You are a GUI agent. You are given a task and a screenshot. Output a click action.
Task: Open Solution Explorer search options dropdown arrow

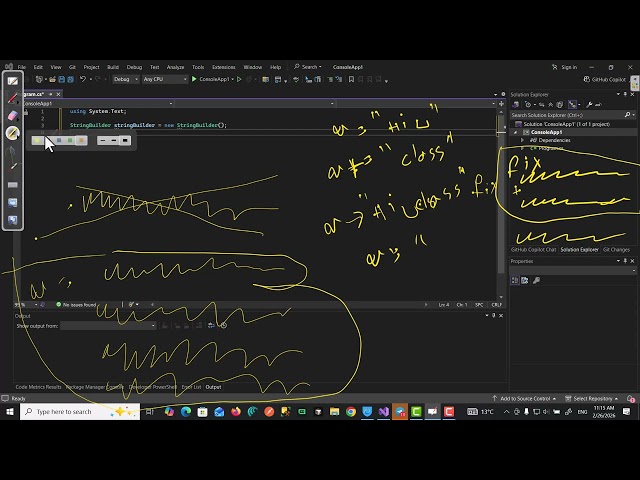pos(633,115)
